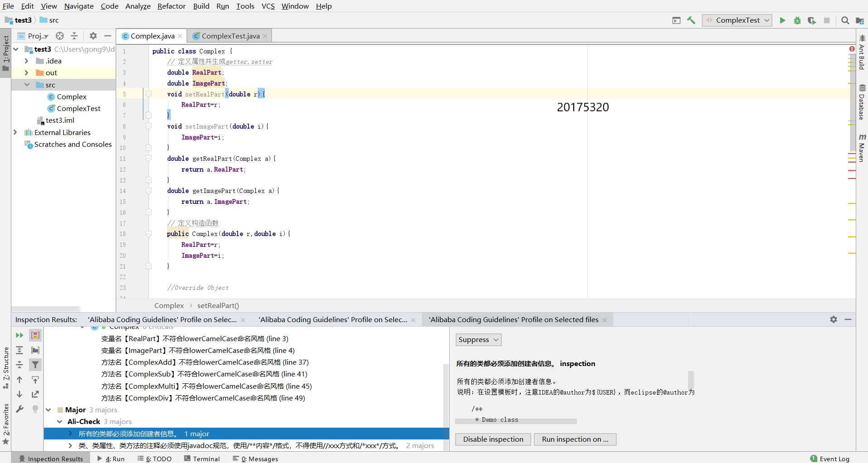This screenshot has height=463, width=868.
Task: Click setRealPart() in the breadcrumb bar
Action: tap(218, 306)
